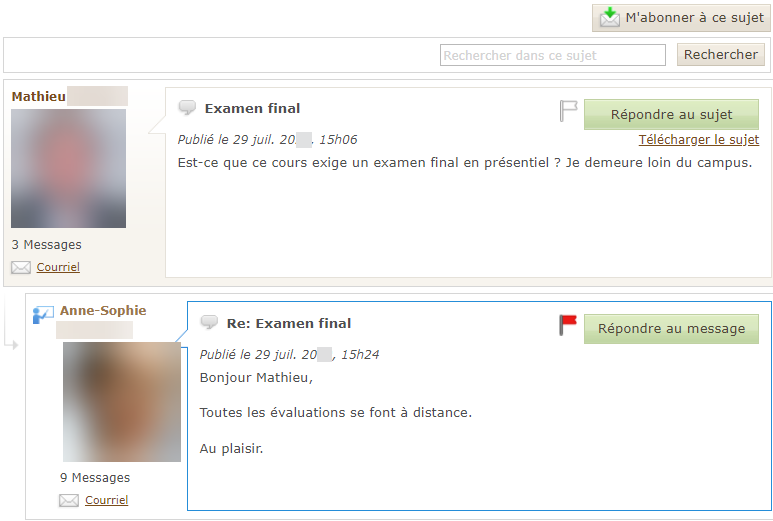Click envelope icon under Anne-Sophie's 9 Messages
The image size is (773, 521).
point(69,500)
